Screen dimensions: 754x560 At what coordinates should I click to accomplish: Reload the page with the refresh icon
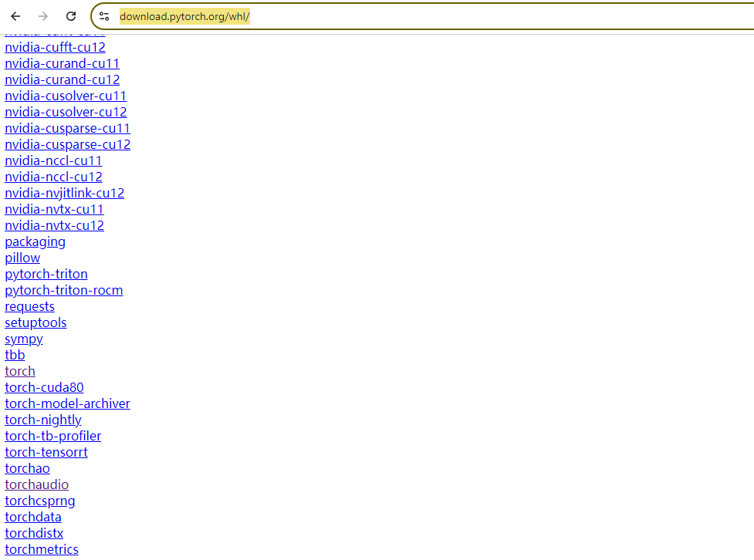pos(71,16)
